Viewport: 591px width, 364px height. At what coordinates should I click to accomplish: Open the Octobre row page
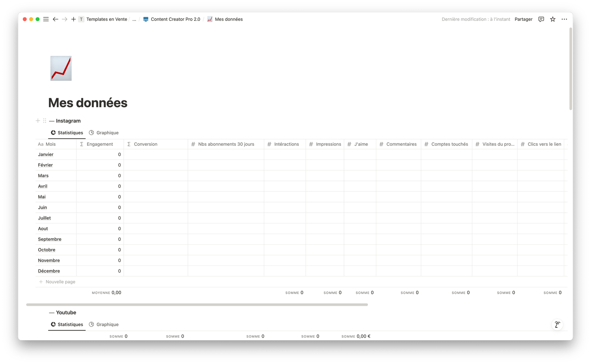tap(46, 250)
